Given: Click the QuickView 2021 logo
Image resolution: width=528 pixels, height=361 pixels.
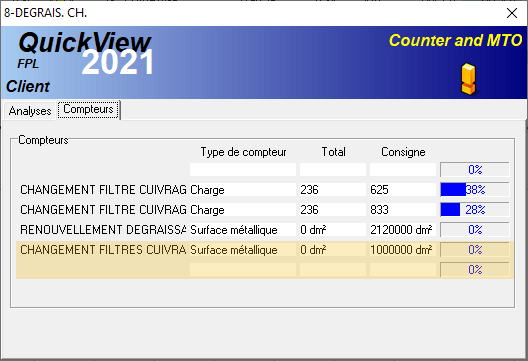Looking at the screenshot, I should coord(85,53).
